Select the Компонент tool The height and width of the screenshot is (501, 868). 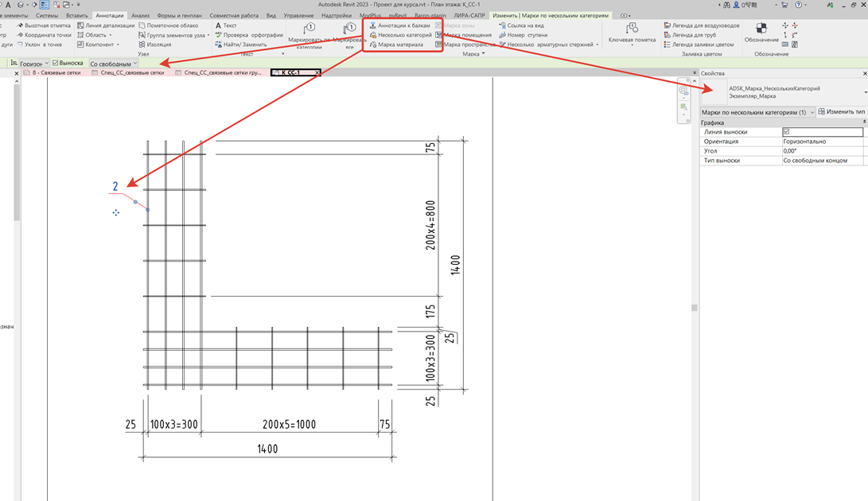(98, 45)
